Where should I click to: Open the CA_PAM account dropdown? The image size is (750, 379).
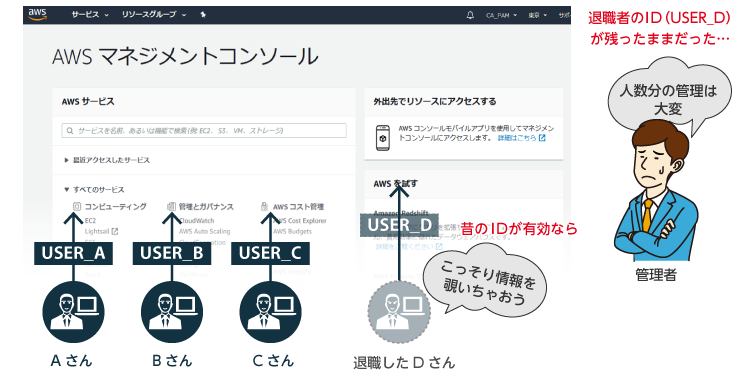(x=501, y=15)
